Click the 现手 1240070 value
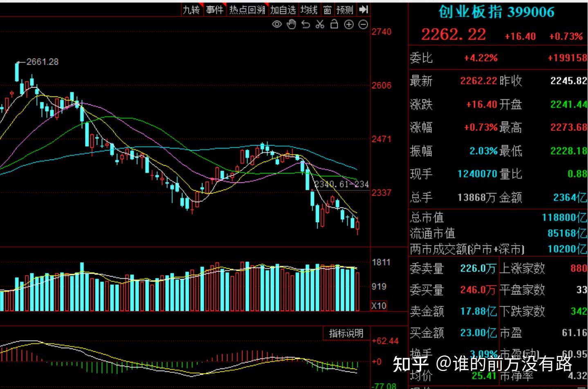Image resolution: width=588 pixels, height=389 pixels. click(x=477, y=174)
